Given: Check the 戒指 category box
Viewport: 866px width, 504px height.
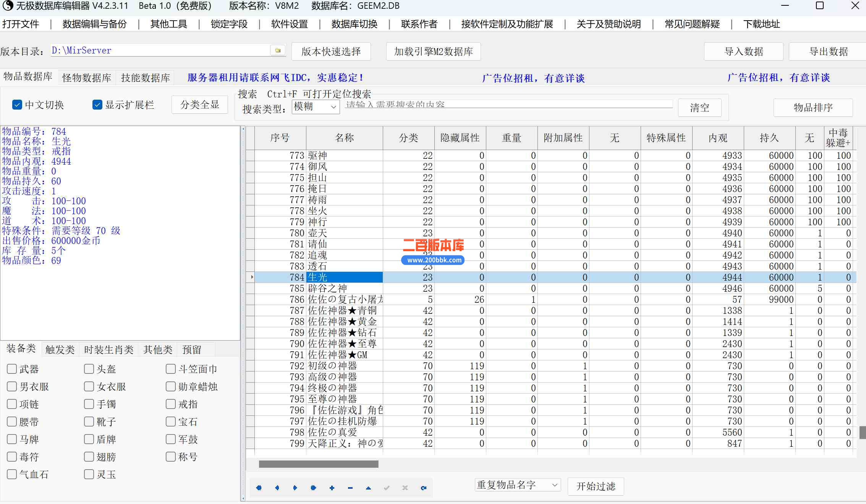Looking at the screenshot, I should click(171, 404).
